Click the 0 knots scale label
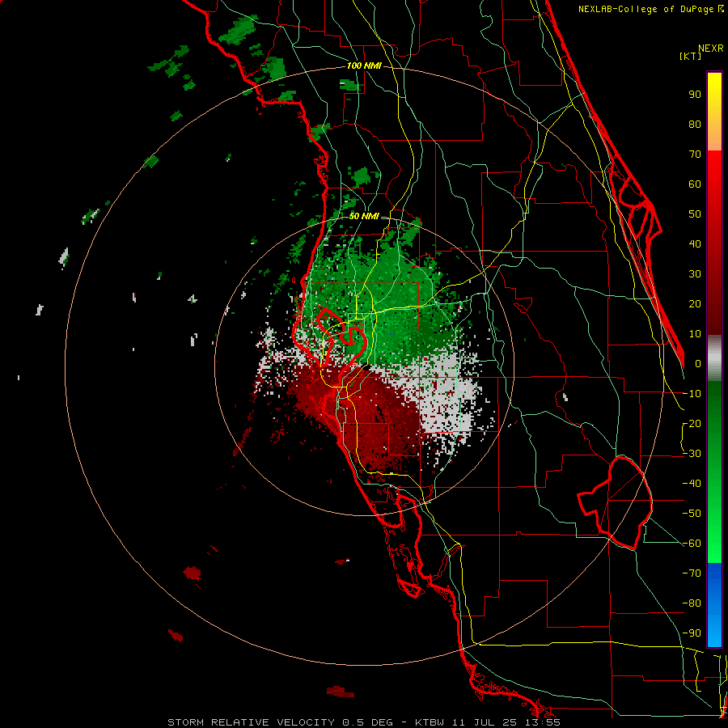The height and width of the screenshot is (728, 728). click(698, 363)
